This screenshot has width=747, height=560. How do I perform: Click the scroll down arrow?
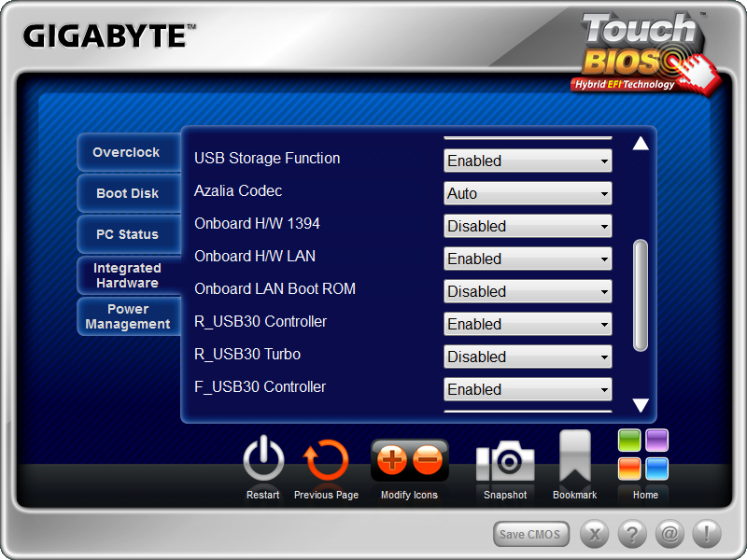coord(641,405)
